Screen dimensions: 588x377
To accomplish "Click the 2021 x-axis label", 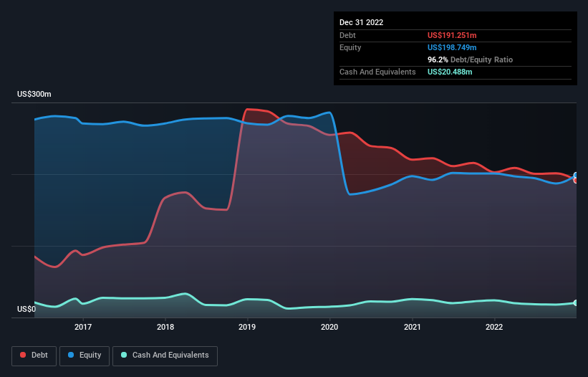I will [x=412, y=327].
